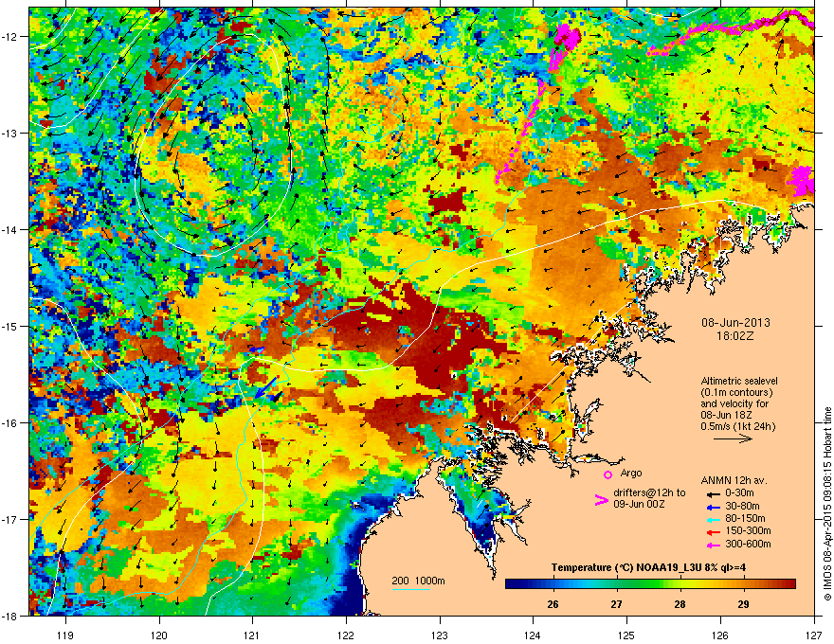Click the '0-30m' depth label
The height and width of the screenshot is (644, 834).
point(739,493)
